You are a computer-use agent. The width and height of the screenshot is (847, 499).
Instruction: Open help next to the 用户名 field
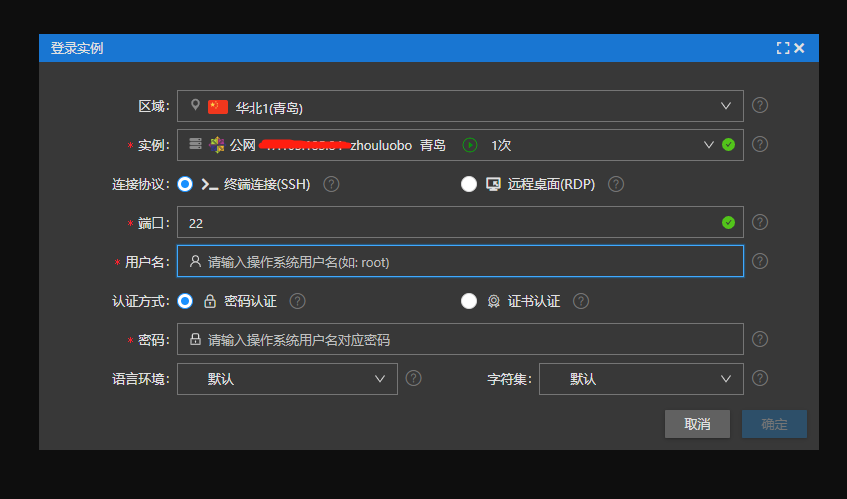coord(759,261)
